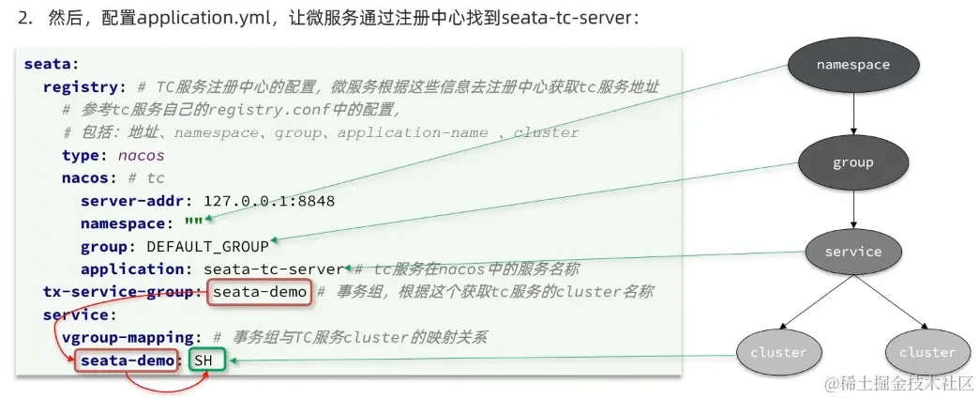Select the SH cluster value
Screen dimensions: 980x399
pos(207,361)
